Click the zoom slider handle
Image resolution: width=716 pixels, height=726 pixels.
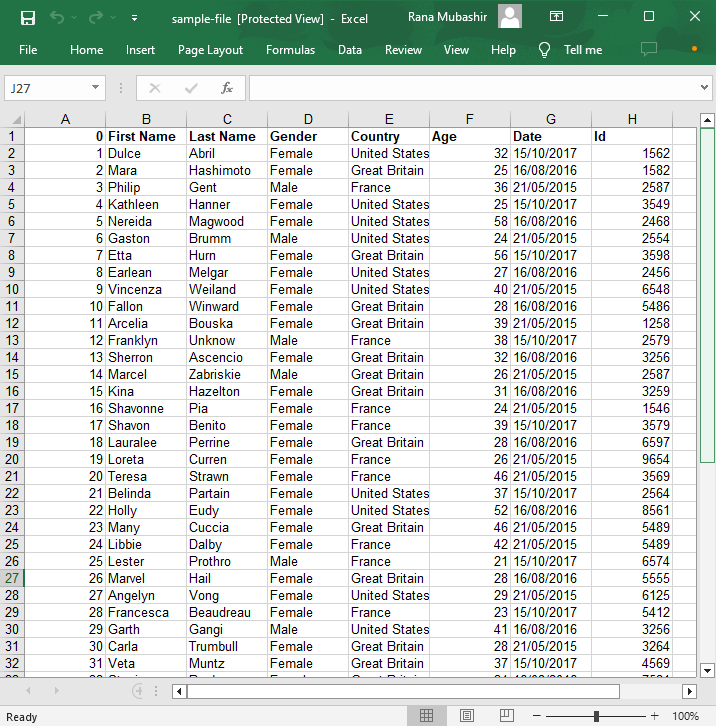click(x=596, y=716)
